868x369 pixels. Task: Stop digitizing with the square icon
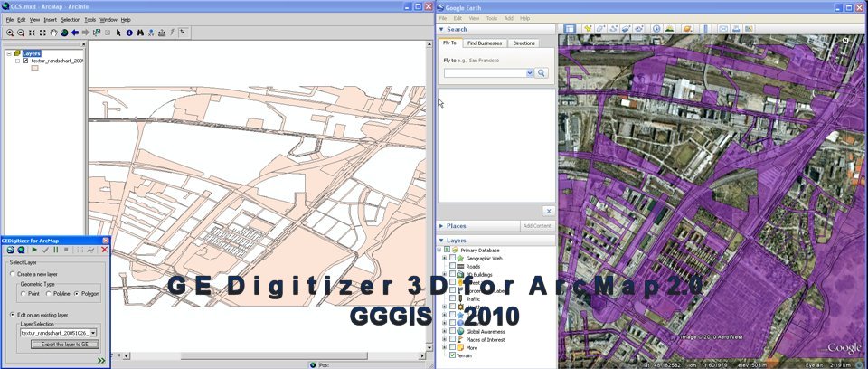point(66,250)
